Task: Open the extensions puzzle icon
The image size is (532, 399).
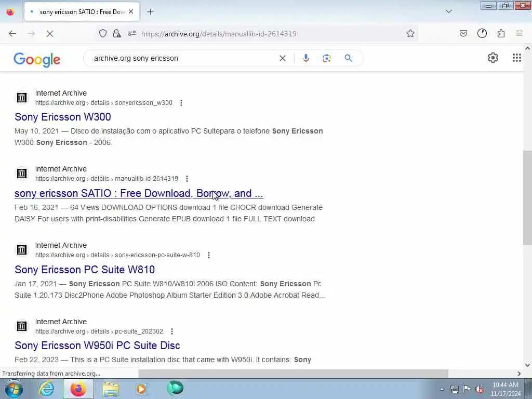Action: pyautogui.click(x=501, y=33)
